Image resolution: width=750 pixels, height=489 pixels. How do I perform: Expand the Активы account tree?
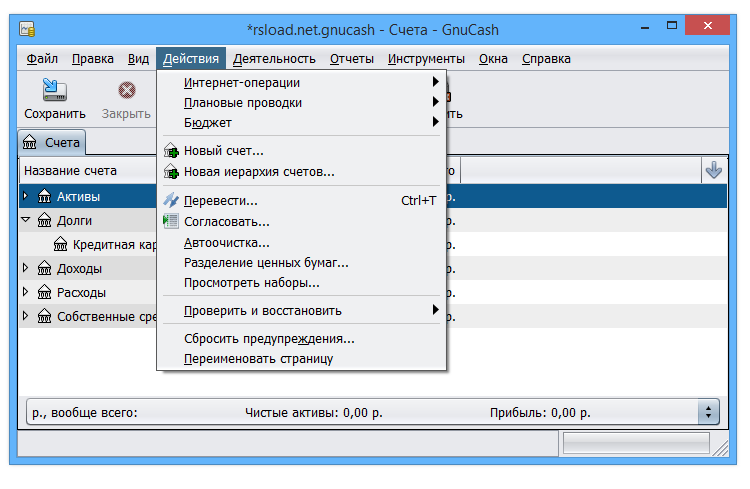coord(26,196)
